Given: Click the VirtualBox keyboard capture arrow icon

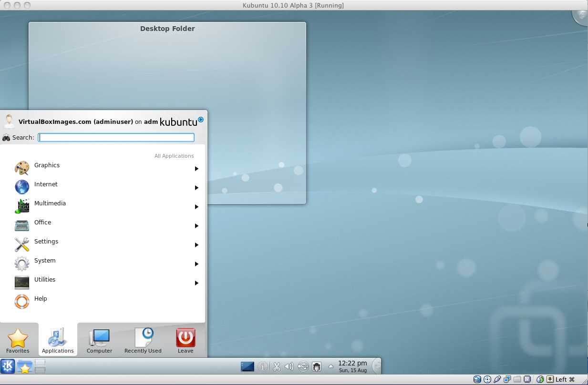Looking at the screenshot, I should click(550, 379).
